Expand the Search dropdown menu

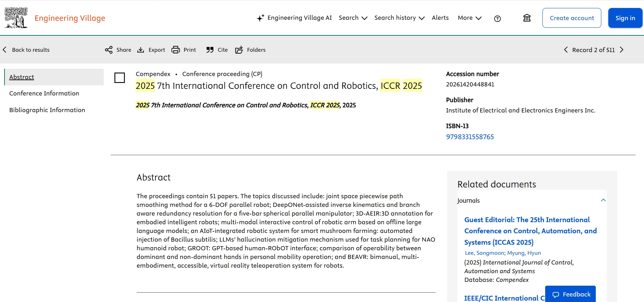click(353, 18)
